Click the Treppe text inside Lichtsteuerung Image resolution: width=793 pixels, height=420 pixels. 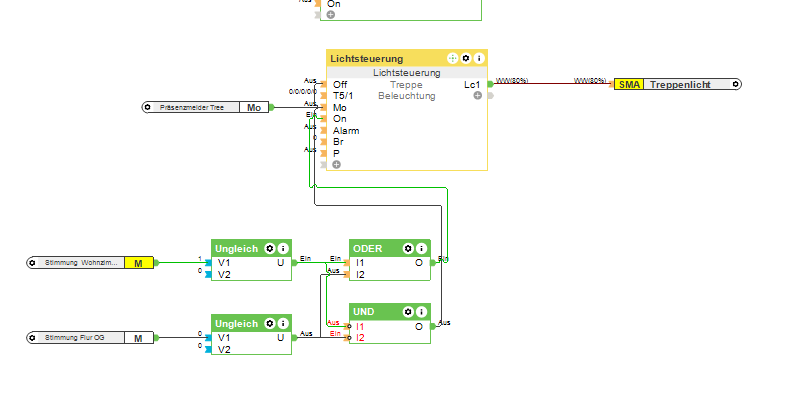point(406,85)
